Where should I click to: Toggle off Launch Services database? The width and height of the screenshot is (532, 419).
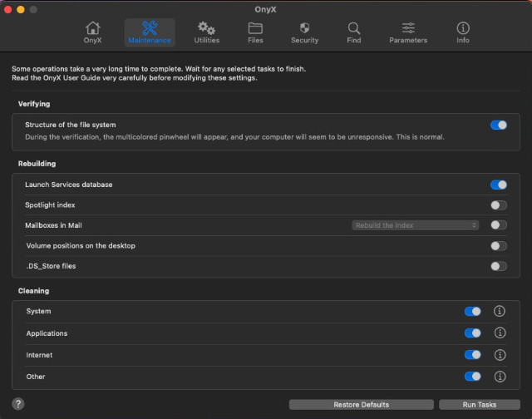pos(498,185)
